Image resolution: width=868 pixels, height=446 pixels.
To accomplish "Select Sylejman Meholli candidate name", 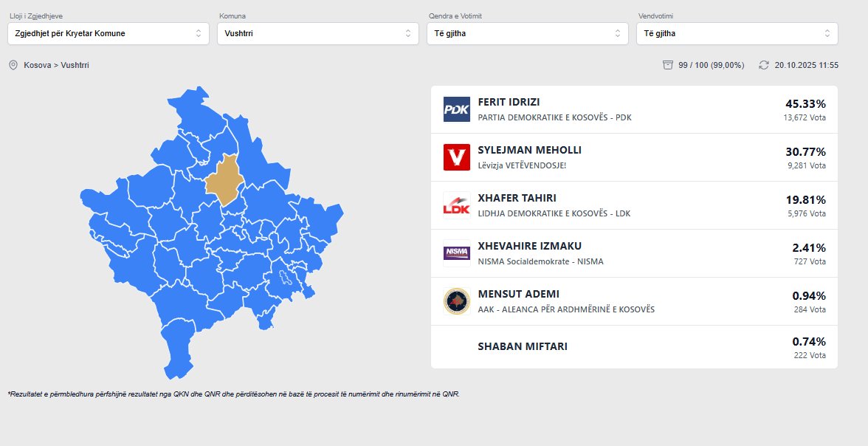I will (x=529, y=150).
